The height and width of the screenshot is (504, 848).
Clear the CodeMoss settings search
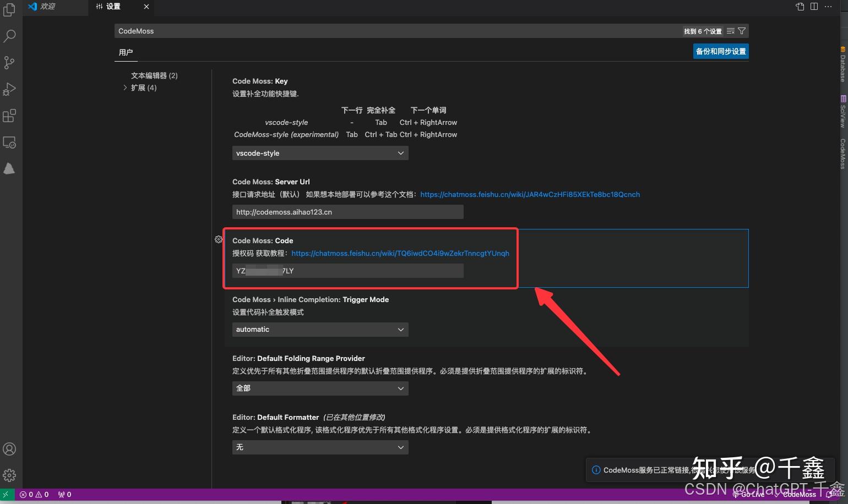(x=730, y=31)
